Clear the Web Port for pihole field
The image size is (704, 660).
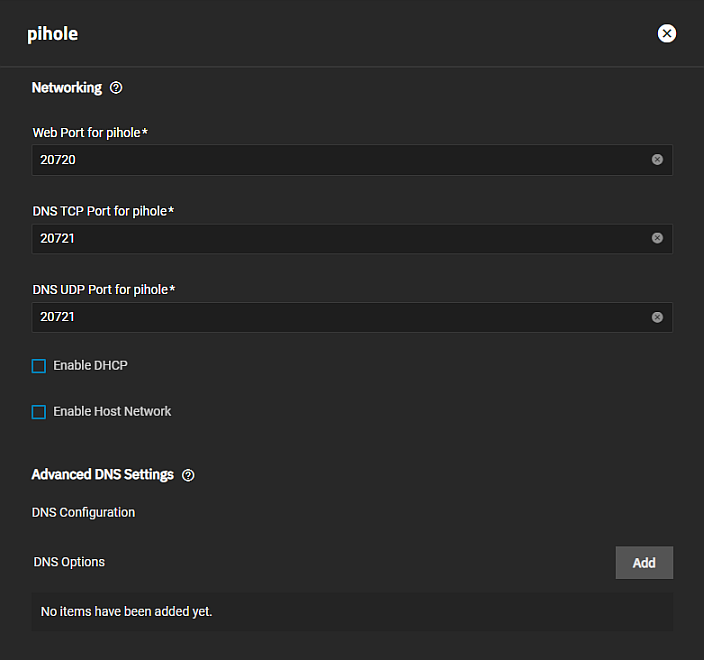pyautogui.click(x=657, y=159)
